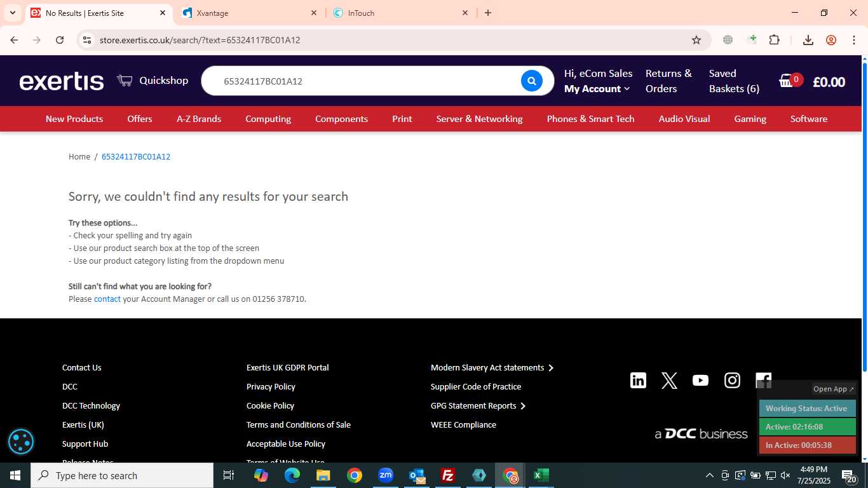Open tab search dropdown arrow
Viewport: 868px width, 488px height.
[x=12, y=13]
